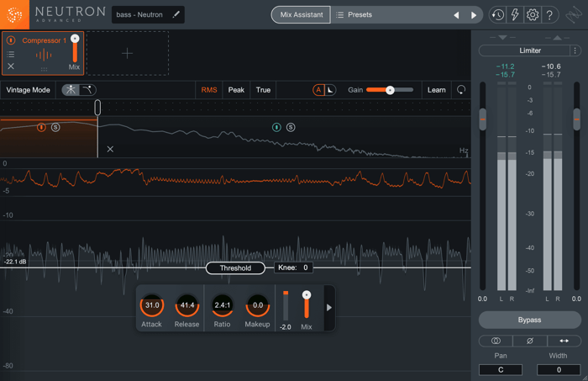Image resolution: width=588 pixels, height=381 pixels.
Task: Toggle the auto release L-shaped button
Action: 330,90
